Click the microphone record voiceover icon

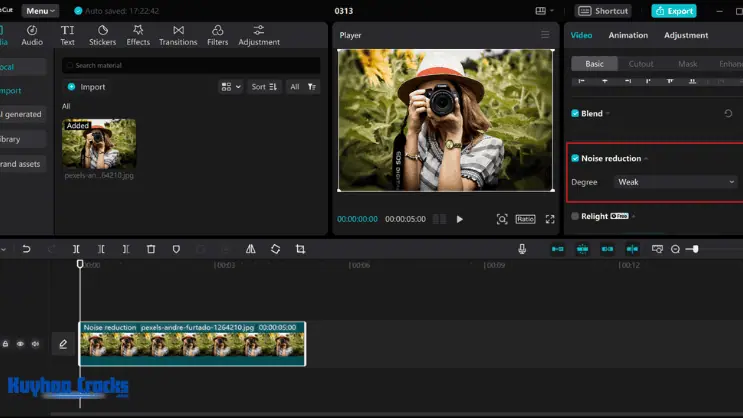click(x=522, y=249)
